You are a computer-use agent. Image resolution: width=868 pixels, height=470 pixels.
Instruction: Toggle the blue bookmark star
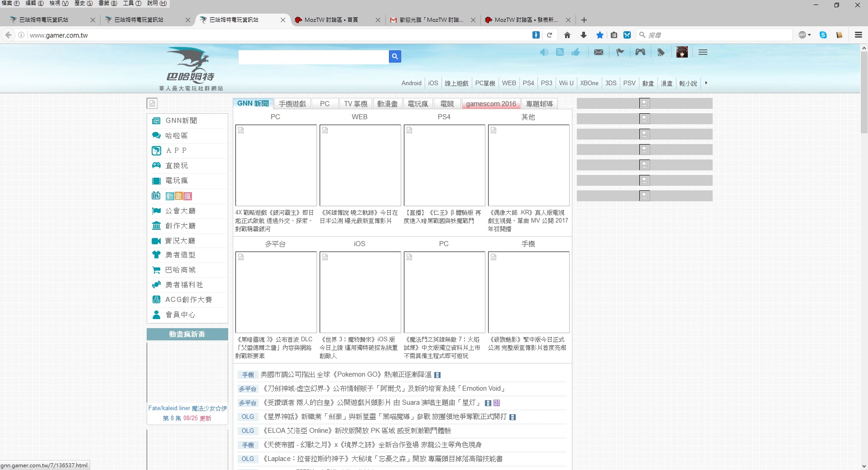pyautogui.click(x=599, y=35)
